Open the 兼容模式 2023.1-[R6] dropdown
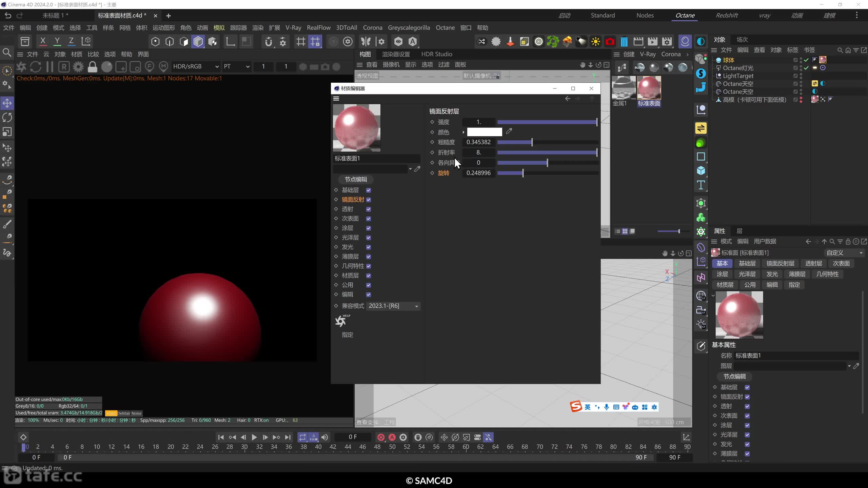The width and height of the screenshot is (868, 488). (x=393, y=306)
